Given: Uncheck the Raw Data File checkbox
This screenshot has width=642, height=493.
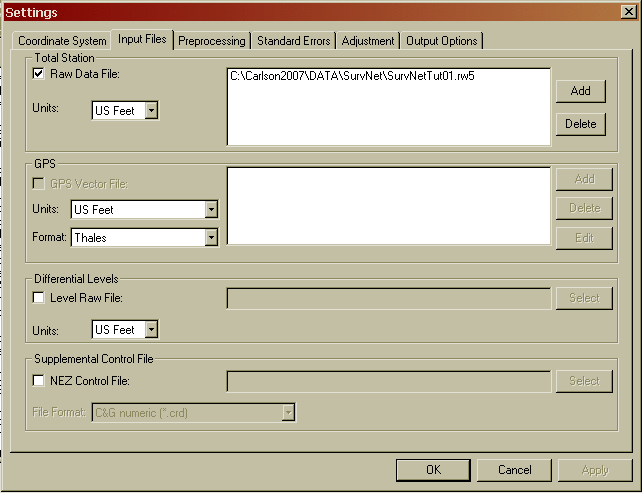Looking at the screenshot, I should point(38,74).
